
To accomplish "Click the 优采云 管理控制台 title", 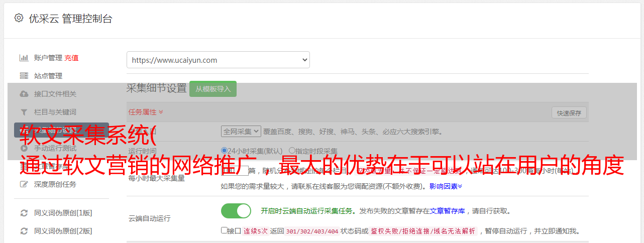I will click(70, 19).
